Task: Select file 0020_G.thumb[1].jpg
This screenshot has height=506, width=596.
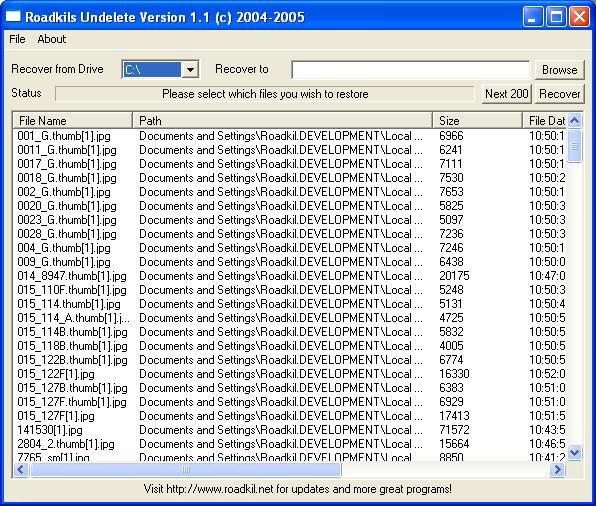Action: pos(67,206)
